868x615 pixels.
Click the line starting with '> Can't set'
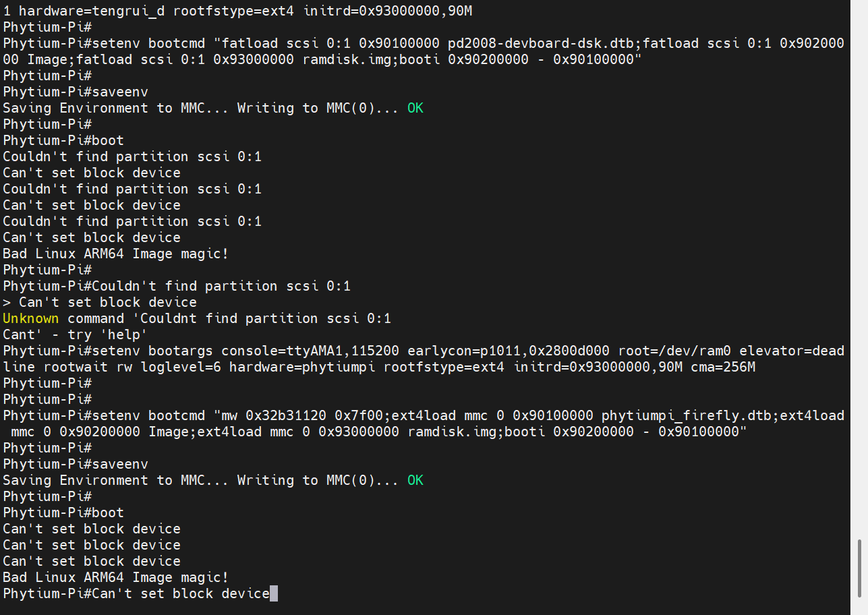[100, 302]
